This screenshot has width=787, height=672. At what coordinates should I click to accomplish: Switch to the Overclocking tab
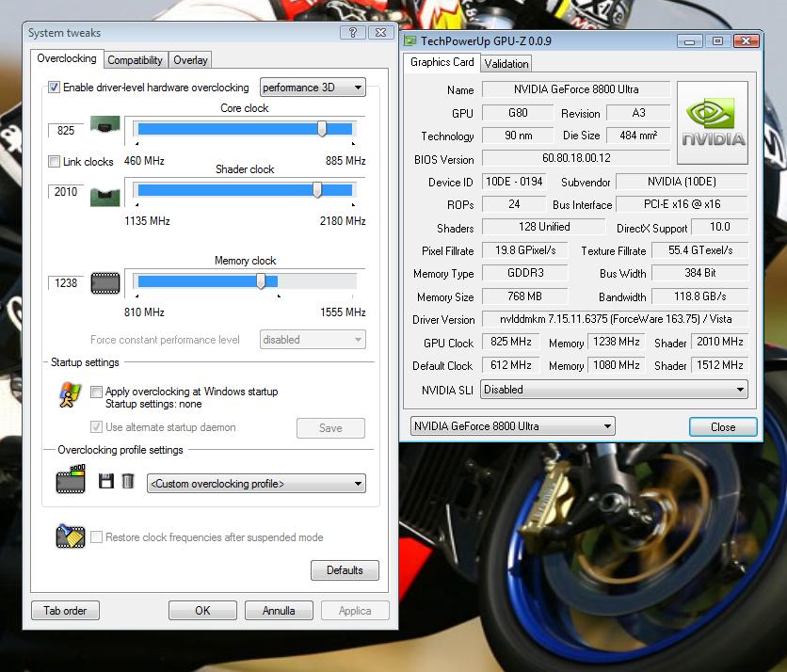(67, 58)
